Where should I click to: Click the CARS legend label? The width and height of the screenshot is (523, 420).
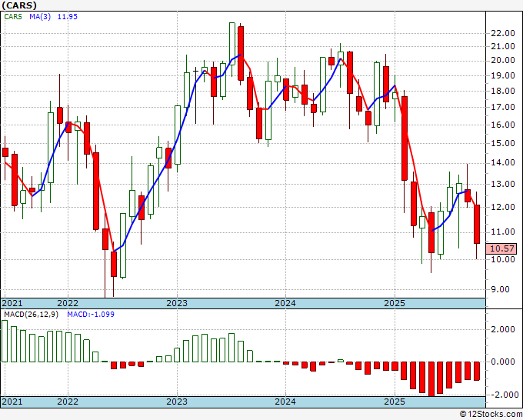click(x=13, y=17)
